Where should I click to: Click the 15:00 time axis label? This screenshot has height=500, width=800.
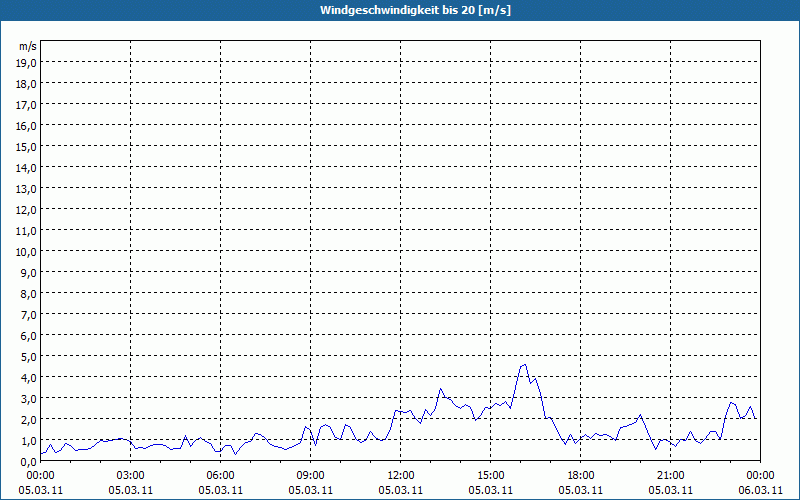tap(491, 476)
